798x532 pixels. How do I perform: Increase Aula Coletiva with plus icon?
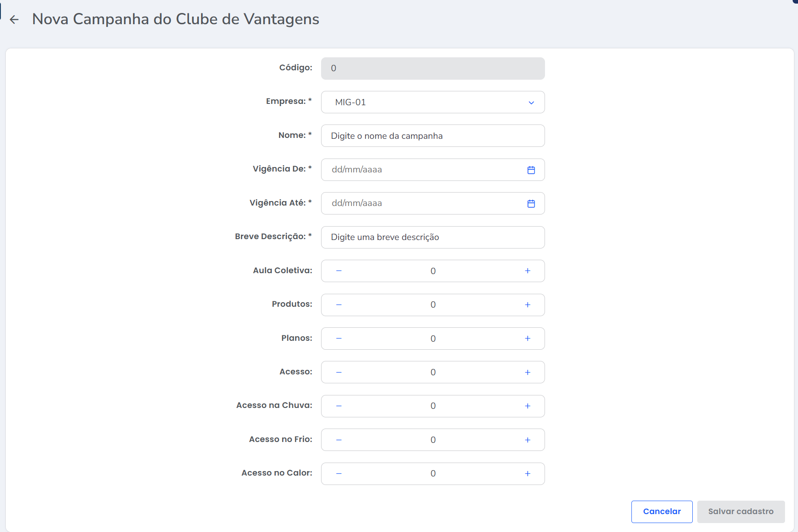coord(528,271)
